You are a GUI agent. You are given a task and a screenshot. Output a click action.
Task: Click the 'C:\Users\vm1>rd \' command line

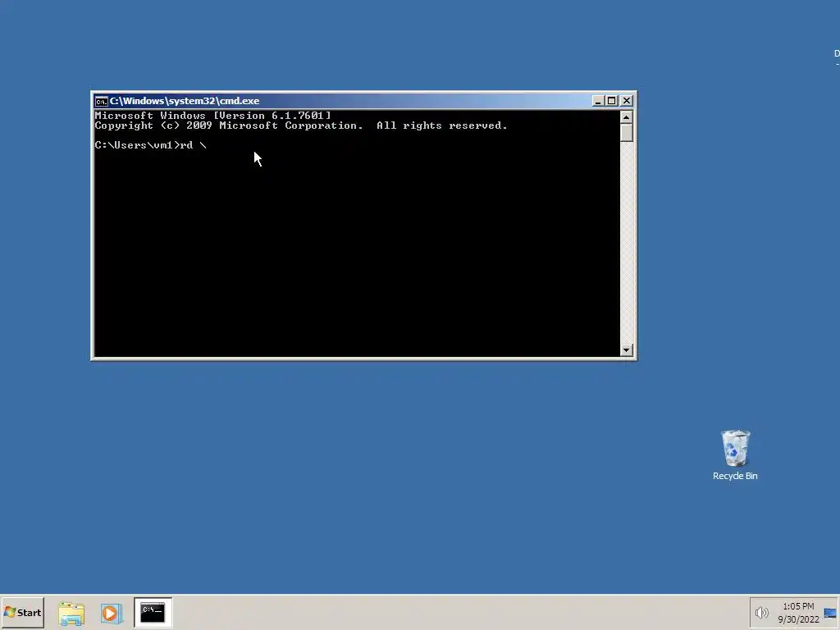click(x=151, y=145)
